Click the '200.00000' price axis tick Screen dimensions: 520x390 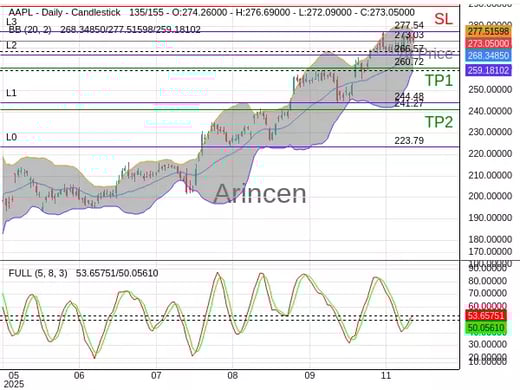click(490, 196)
